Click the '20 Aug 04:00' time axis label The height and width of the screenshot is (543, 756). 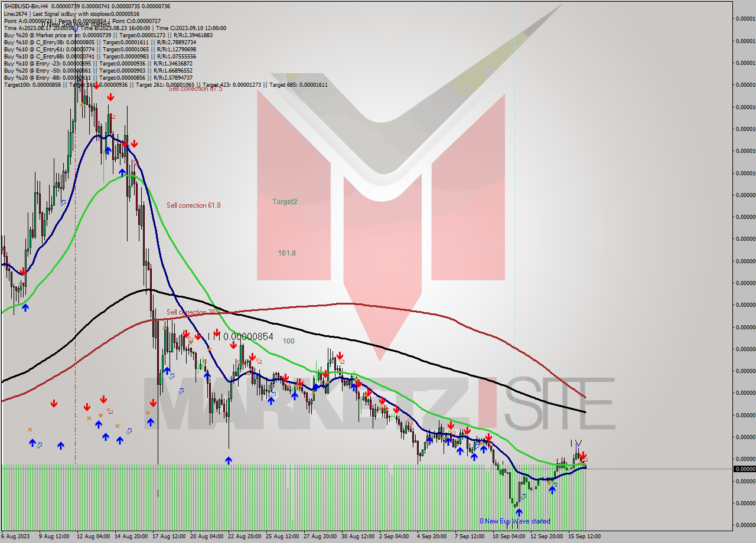coord(207,537)
